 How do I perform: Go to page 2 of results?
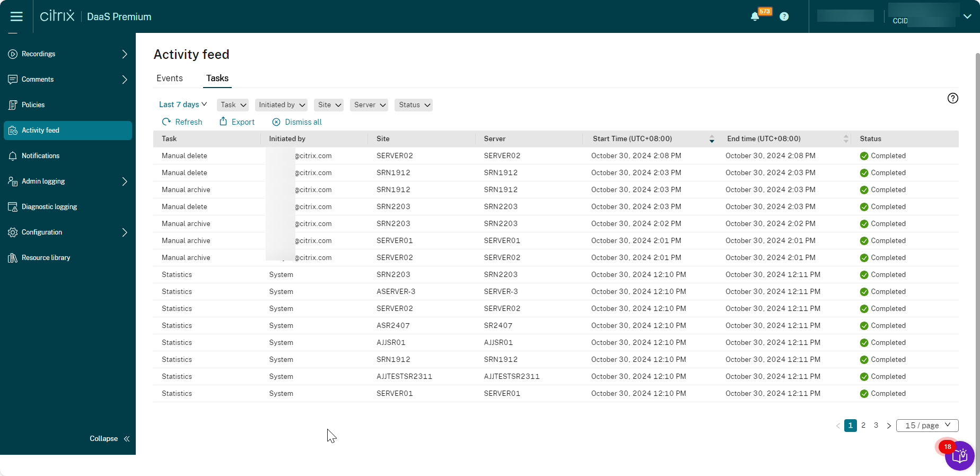(x=863, y=426)
